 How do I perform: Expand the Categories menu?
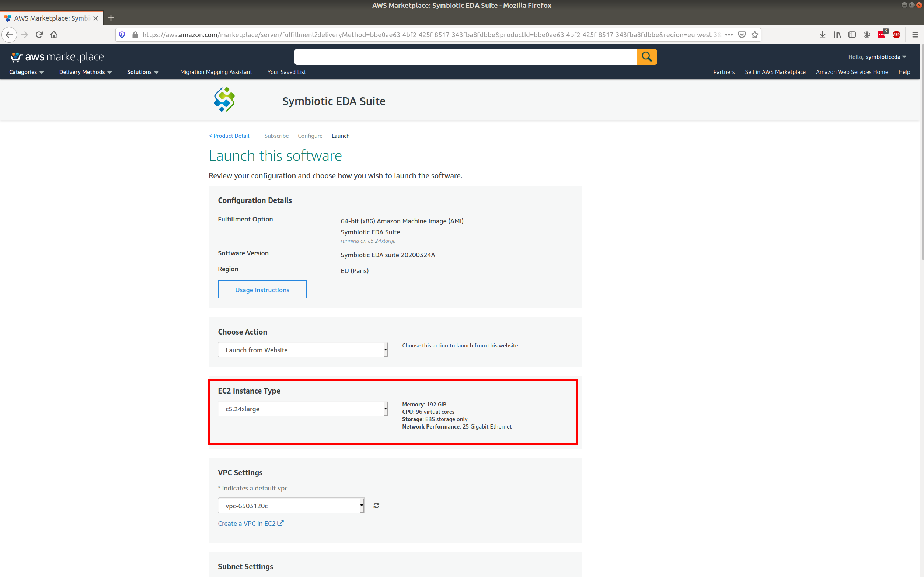tap(26, 72)
